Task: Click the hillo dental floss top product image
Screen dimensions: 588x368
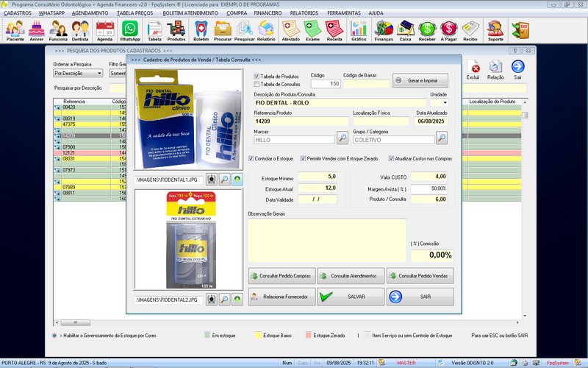Action: [x=188, y=118]
